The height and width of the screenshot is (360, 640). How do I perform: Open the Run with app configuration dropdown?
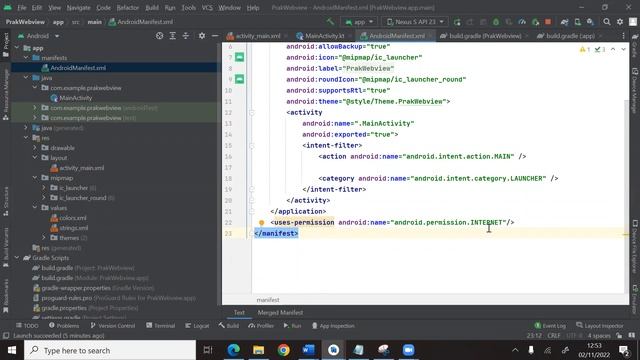pyautogui.click(x=359, y=22)
